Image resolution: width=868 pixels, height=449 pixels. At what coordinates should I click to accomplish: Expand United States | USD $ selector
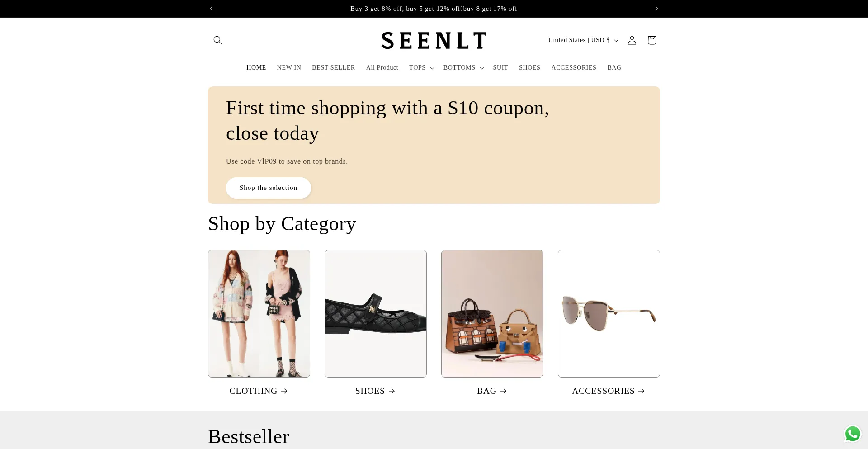pos(583,40)
